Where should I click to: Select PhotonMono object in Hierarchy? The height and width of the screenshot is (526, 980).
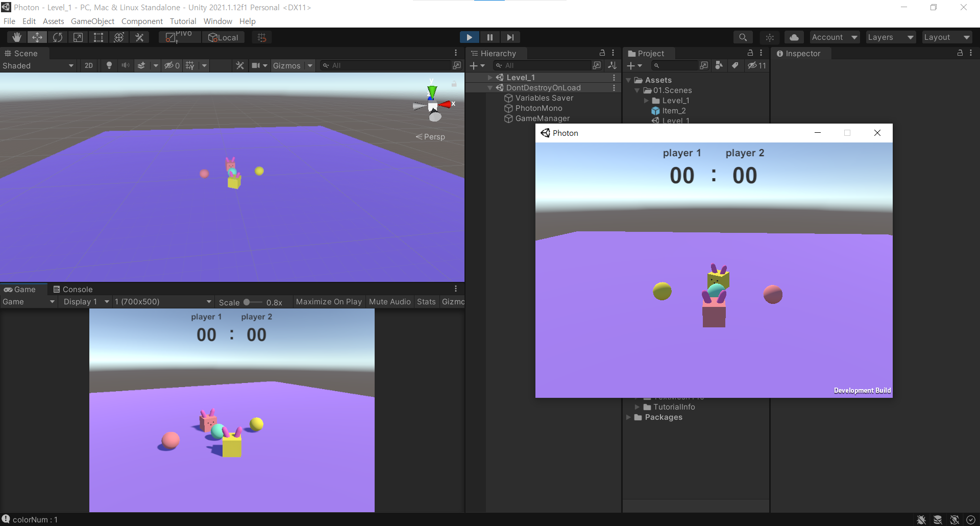(x=538, y=108)
